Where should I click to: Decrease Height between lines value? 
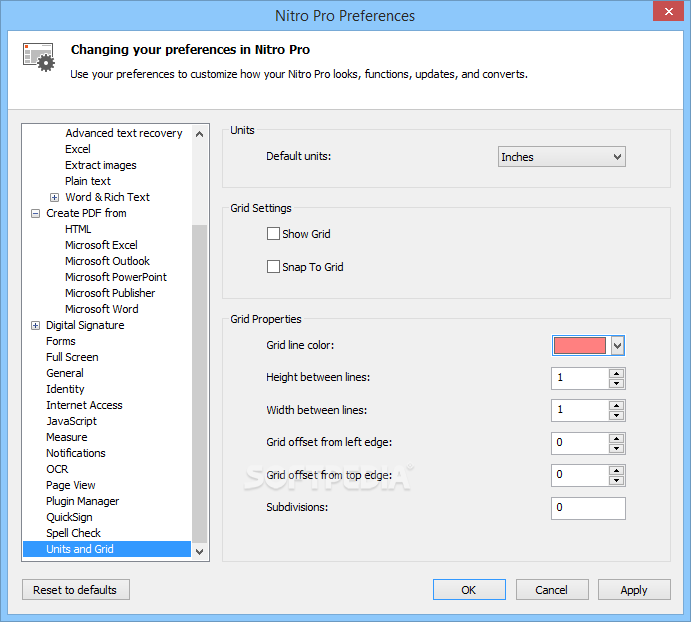(x=617, y=384)
